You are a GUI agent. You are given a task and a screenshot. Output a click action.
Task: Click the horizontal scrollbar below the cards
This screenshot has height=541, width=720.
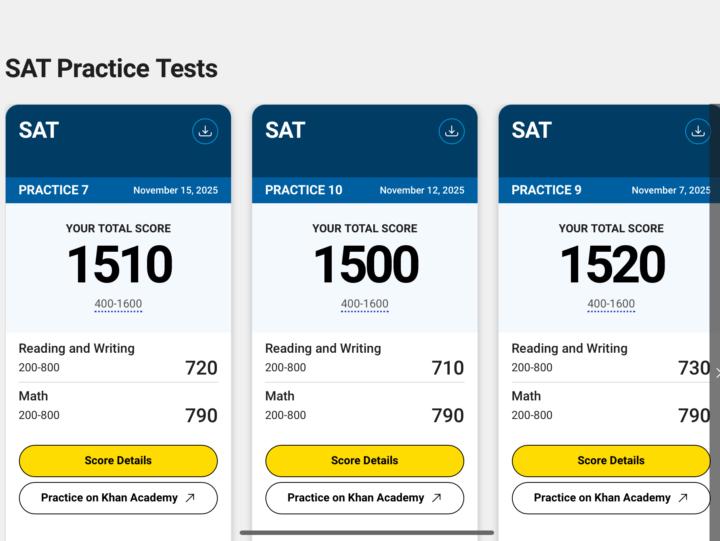pos(366,533)
